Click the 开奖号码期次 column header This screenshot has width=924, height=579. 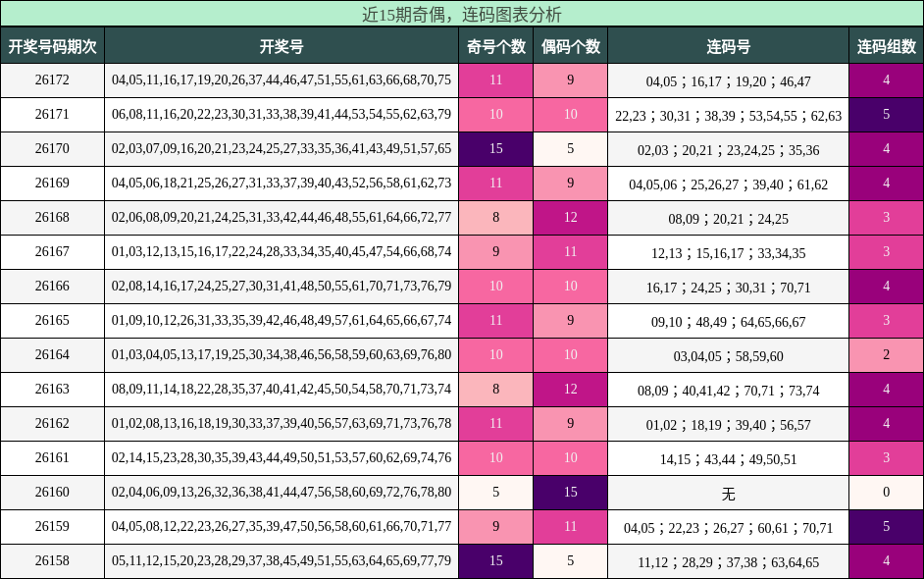[x=52, y=46]
